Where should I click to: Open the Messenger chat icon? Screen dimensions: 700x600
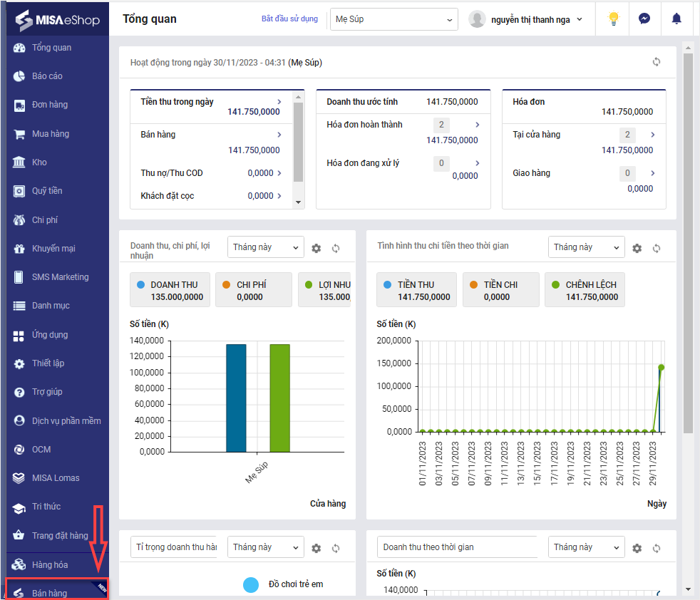tap(644, 19)
